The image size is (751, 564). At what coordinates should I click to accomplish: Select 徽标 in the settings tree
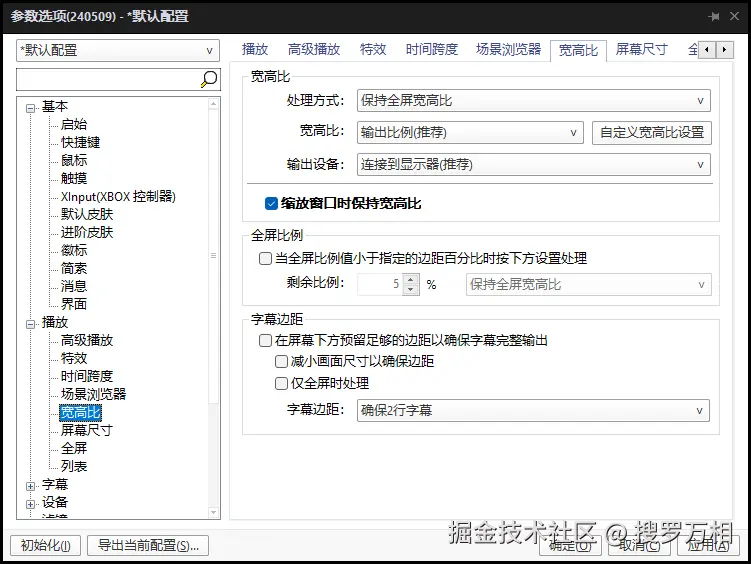tap(74, 250)
